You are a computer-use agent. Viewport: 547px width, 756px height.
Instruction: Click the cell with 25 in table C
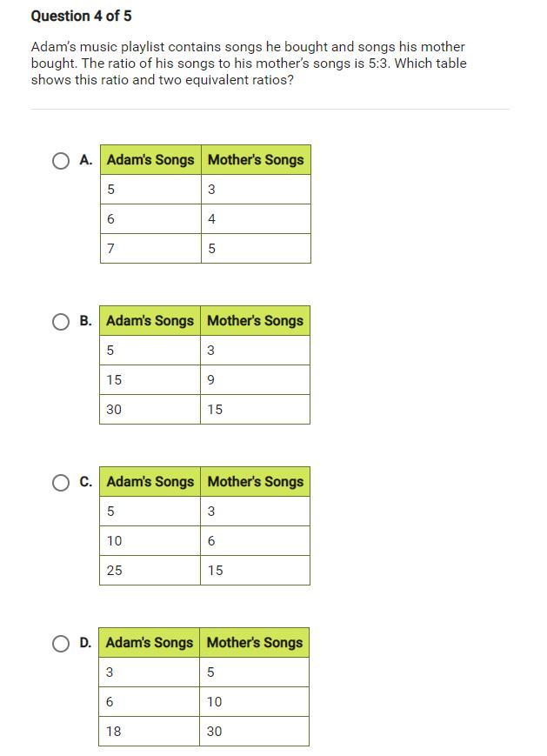point(150,571)
